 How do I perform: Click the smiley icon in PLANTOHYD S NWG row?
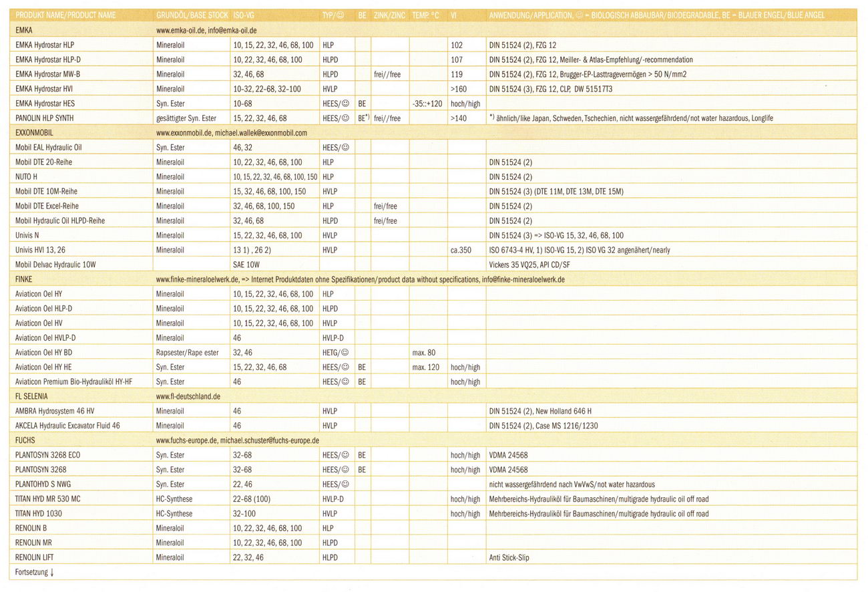pyautogui.click(x=346, y=485)
